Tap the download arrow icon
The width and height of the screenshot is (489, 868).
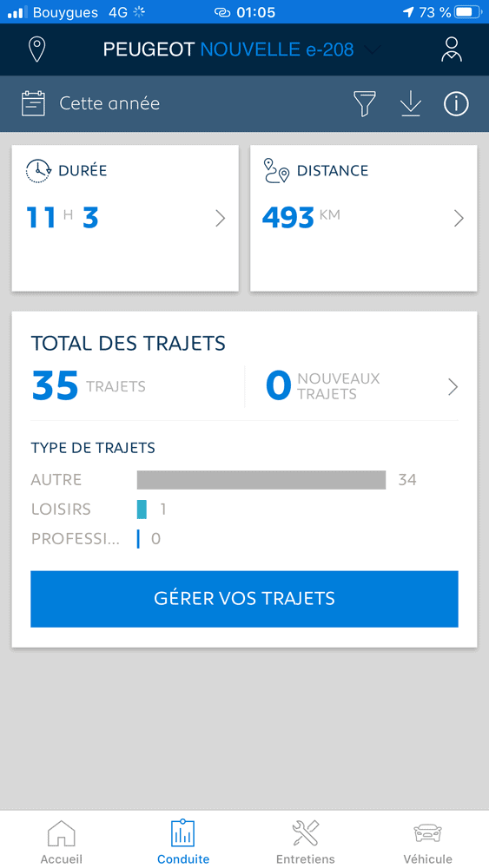pyautogui.click(x=410, y=103)
